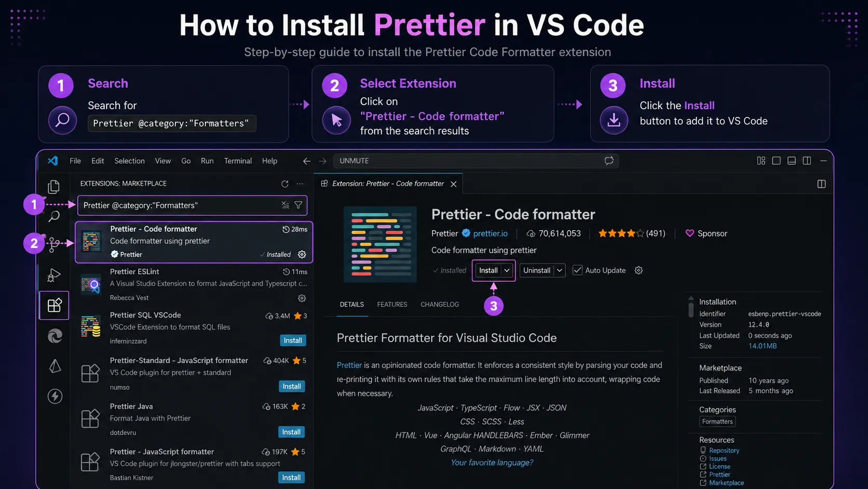The image size is (868, 489).
Task: Click the VS Code logo icon
Action: pos(52,161)
